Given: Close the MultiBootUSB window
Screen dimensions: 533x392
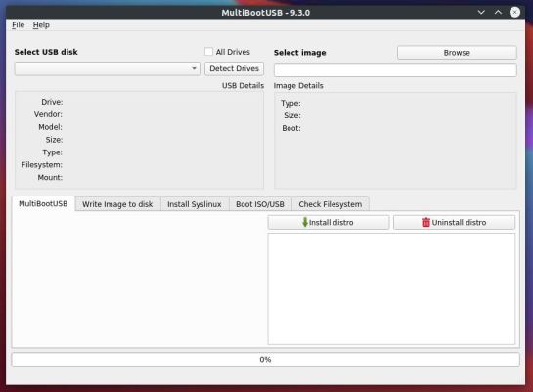Looking at the screenshot, I should pyautogui.click(x=514, y=13).
